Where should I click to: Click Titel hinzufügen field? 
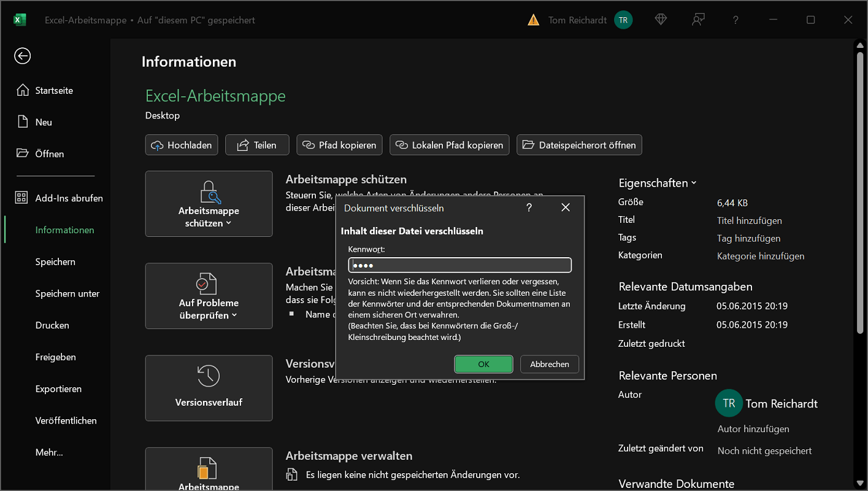coord(750,220)
